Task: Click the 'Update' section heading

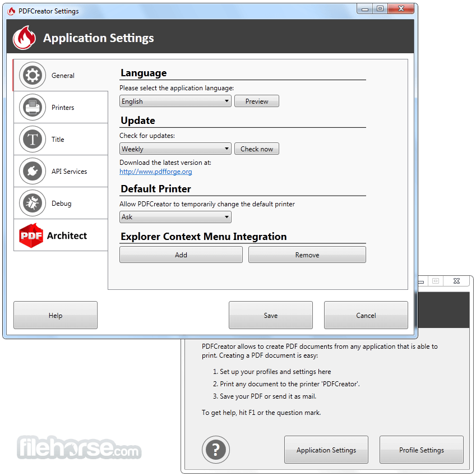Action: pos(138,121)
